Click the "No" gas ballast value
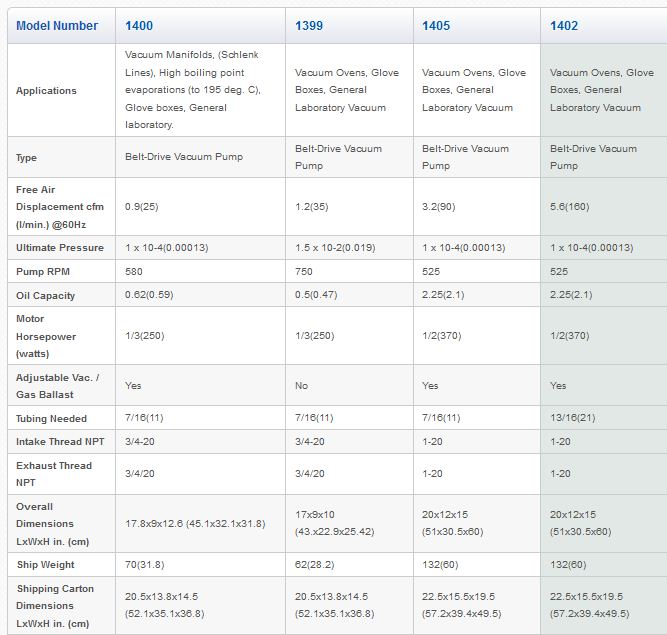This screenshot has height=635, width=667. 302,386
